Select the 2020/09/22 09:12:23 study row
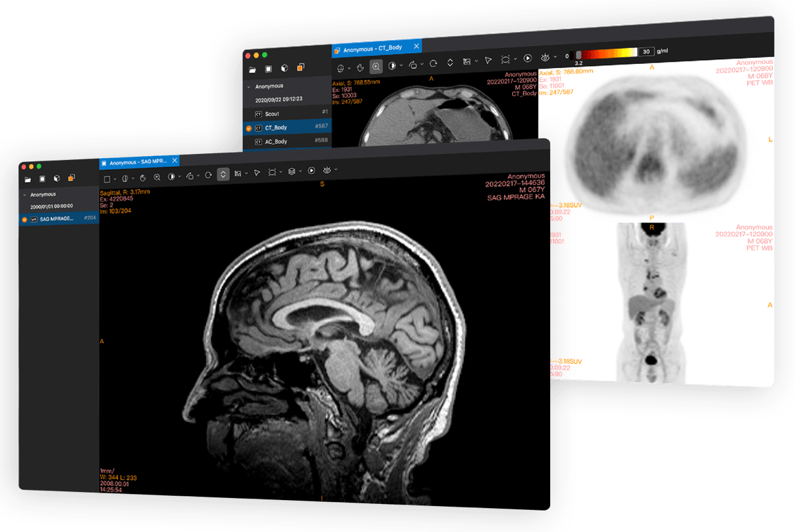The width and height of the screenshot is (795, 532). (287, 99)
